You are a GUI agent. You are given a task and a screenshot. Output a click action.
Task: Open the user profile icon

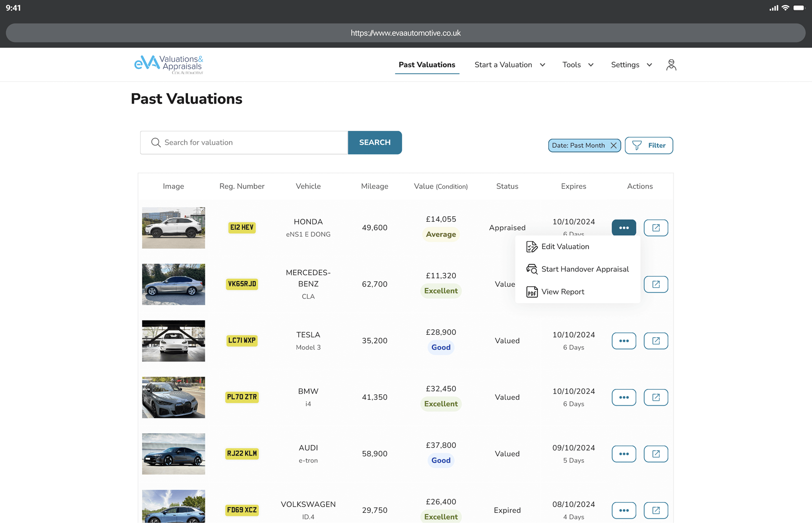(x=671, y=64)
